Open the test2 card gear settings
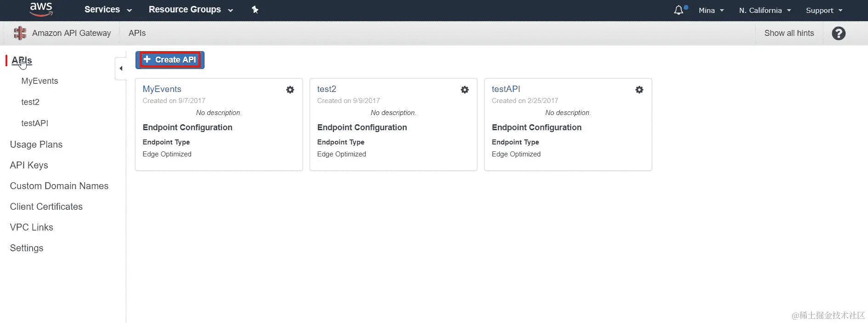868x323 pixels. click(465, 90)
